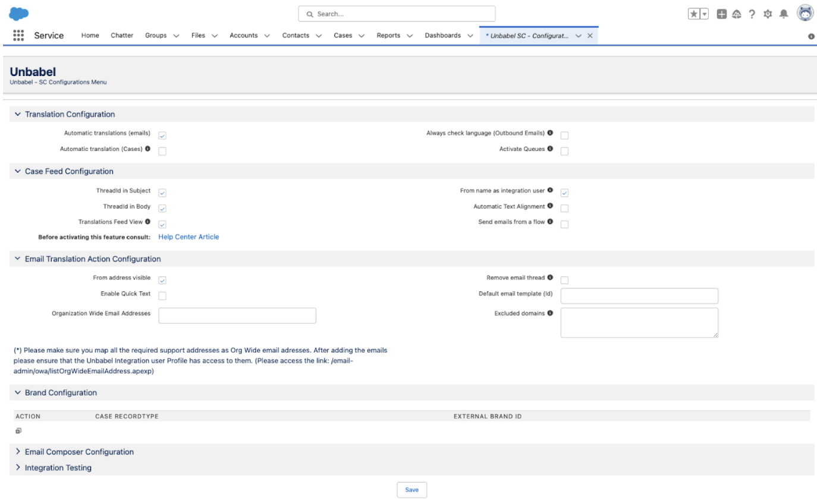Open the Reports tab dropdown chevron
The image size is (817, 504).
[410, 36]
